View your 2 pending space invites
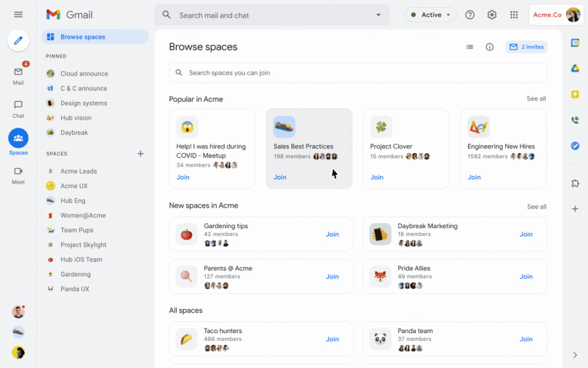Screen dimensions: 588x368 coord(526,46)
